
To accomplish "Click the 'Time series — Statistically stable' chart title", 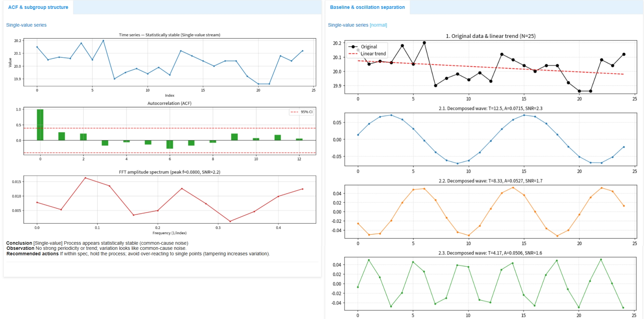I will click(170, 35).
